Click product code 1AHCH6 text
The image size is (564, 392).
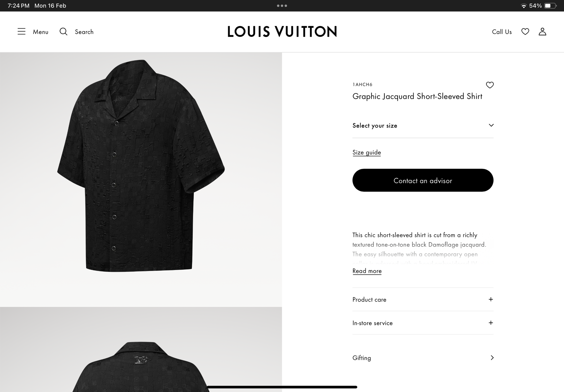(362, 84)
